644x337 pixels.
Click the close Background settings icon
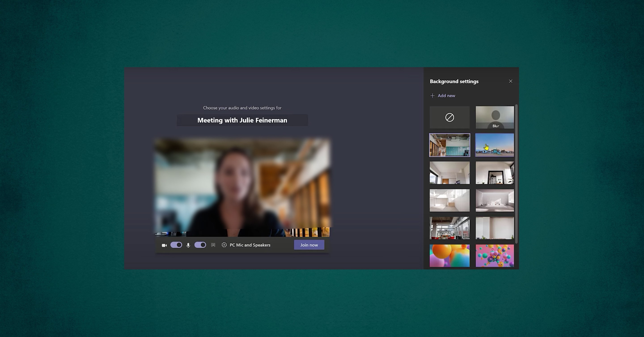510,81
